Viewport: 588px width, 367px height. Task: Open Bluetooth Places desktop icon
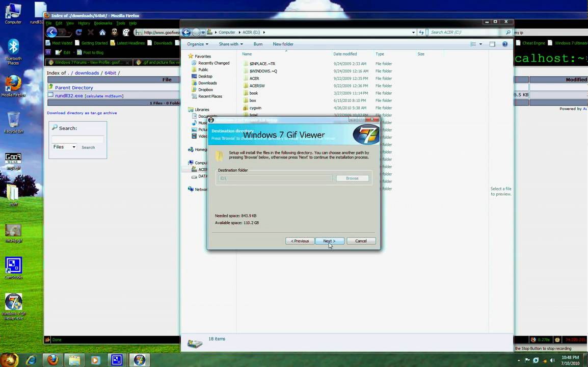coord(13,52)
